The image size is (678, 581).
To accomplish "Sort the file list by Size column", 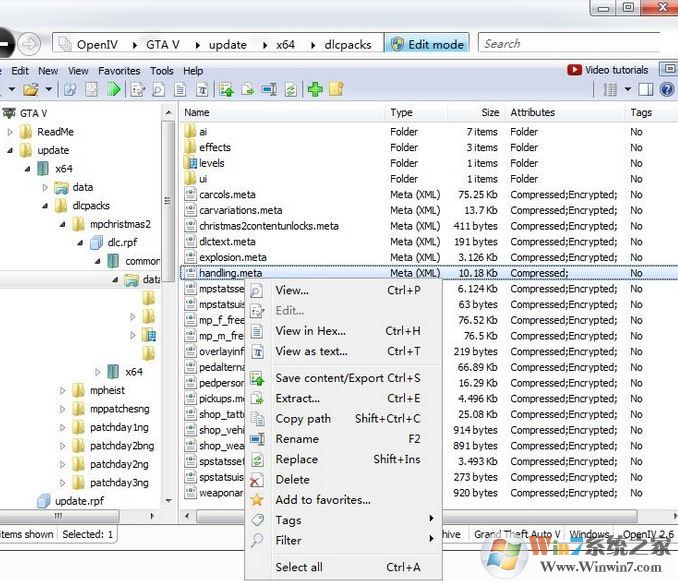I will [490, 113].
